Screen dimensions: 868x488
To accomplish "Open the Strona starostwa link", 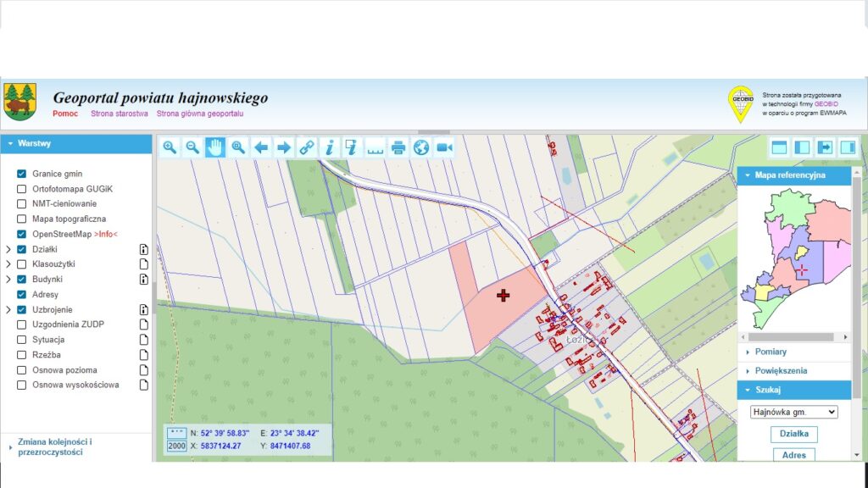I will tap(119, 114).
